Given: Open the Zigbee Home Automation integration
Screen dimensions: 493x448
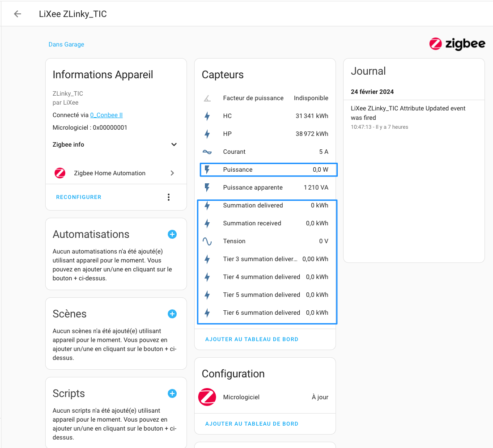Looking at the screenshot, I should point(115,173).
